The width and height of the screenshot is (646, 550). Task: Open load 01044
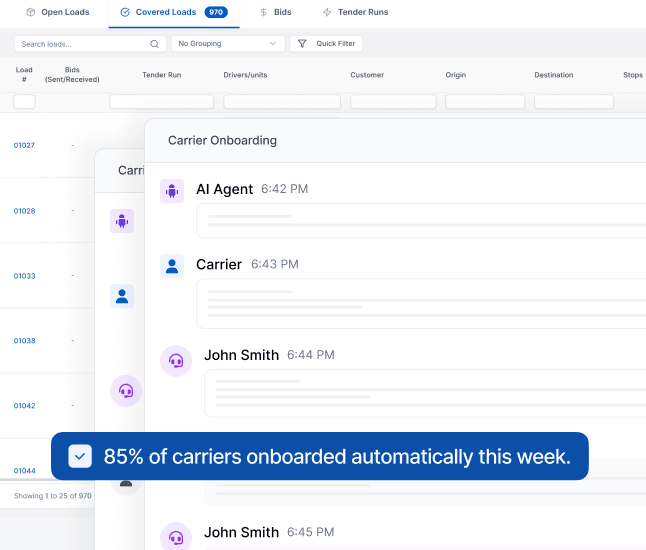24,471
